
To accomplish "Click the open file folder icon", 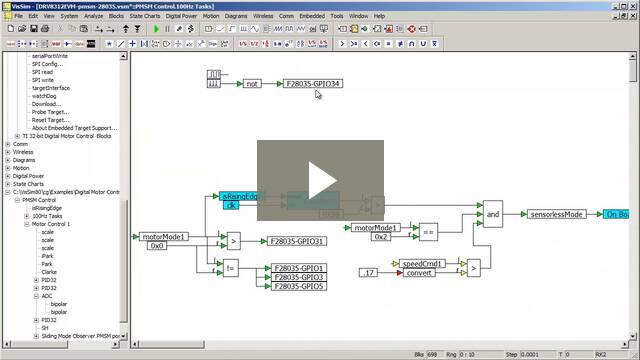I will [22, 29].
